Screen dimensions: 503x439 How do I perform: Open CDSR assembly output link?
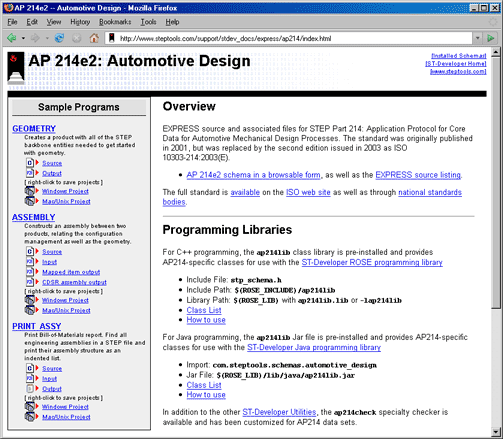[74, 282]
